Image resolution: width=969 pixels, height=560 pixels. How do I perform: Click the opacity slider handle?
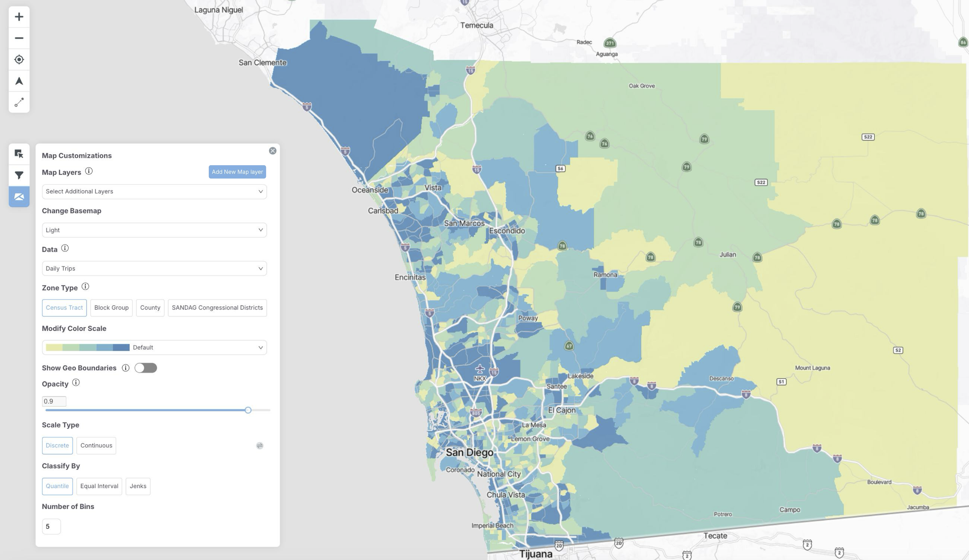pyautogui.click(x=248, y=410)
